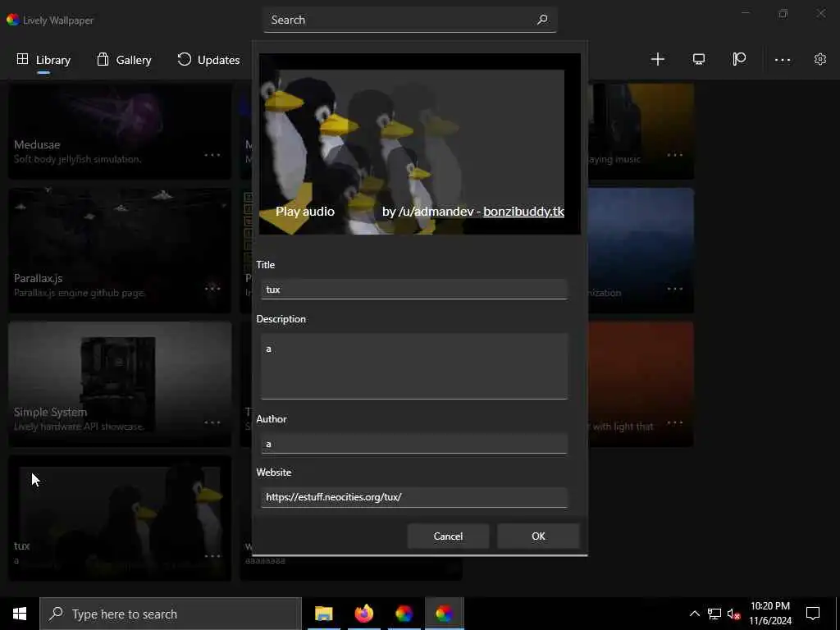Viewport: 840px width, 630px height.
Task: Click the Search input box
Action: (410, 20)
